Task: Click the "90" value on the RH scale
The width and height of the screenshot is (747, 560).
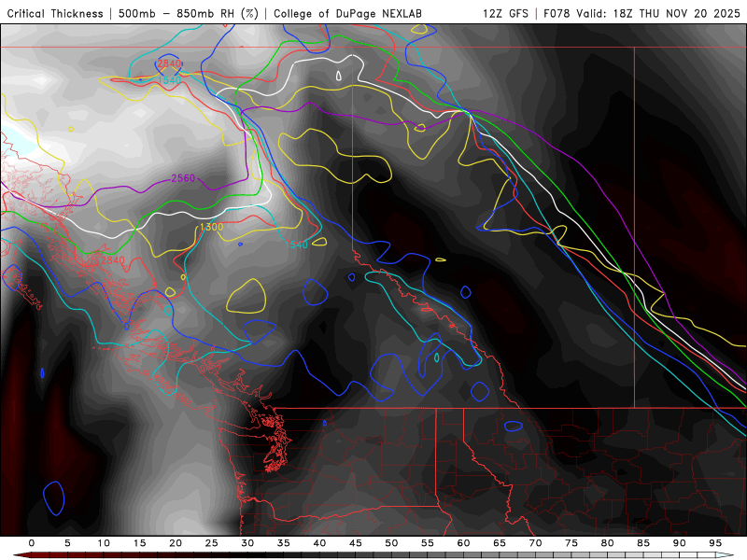Action: (x=680, y=543)
